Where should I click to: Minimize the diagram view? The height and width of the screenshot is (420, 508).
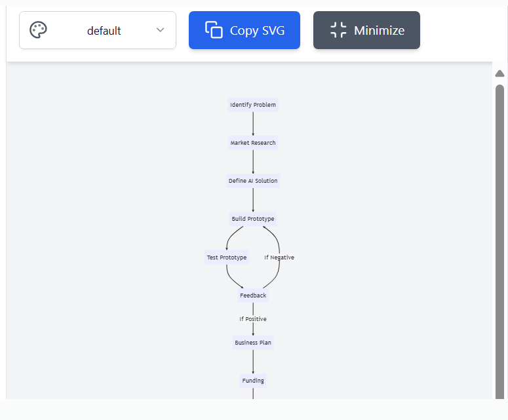tap(366, 30)
